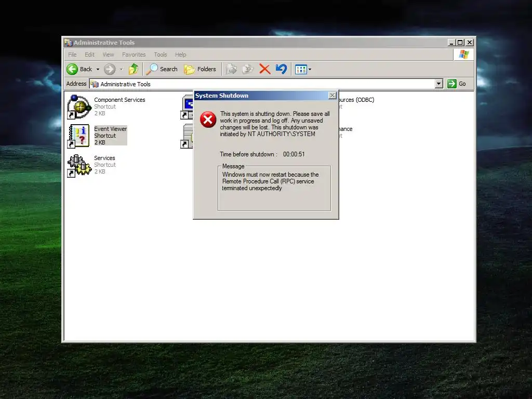532x399 pixels.
Task: Close the System Shutdown dialog
Action: click(x=332, y=96)
